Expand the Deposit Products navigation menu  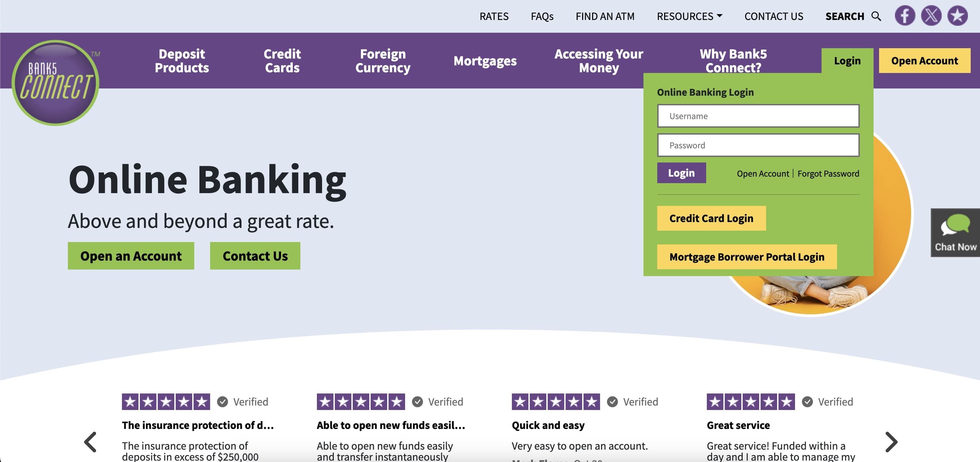click(x=182, y=61)
